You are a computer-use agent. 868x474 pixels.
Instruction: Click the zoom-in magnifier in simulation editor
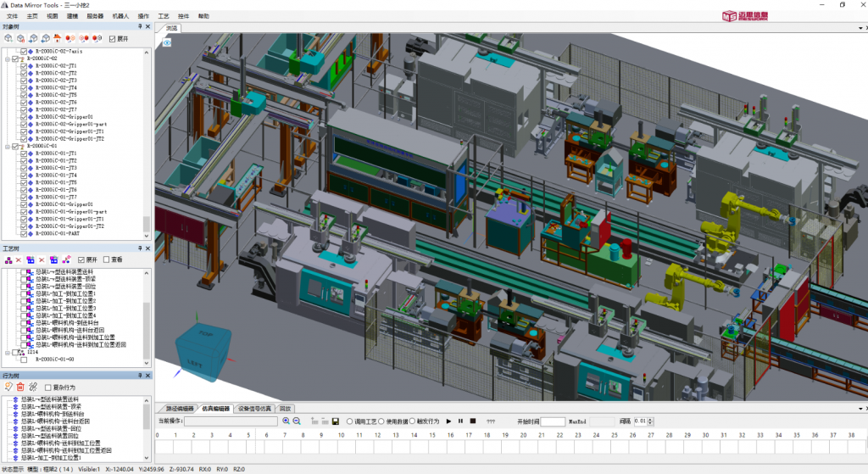(x=286, y=421)
